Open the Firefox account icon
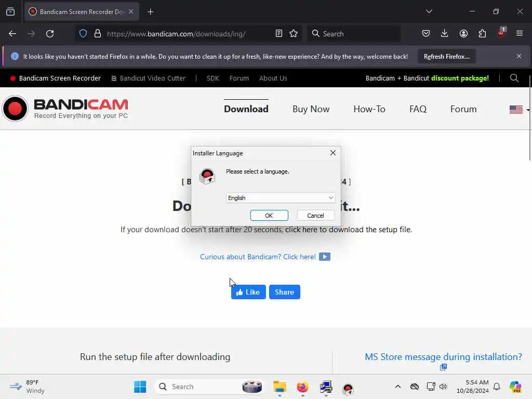The height and width of the screenshot is (399, 532). click(463, 34)
